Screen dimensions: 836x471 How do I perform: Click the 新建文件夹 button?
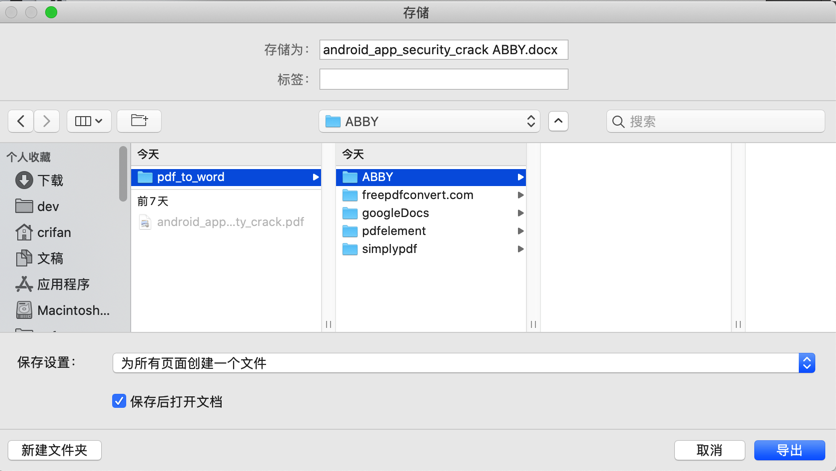point(54,450)
